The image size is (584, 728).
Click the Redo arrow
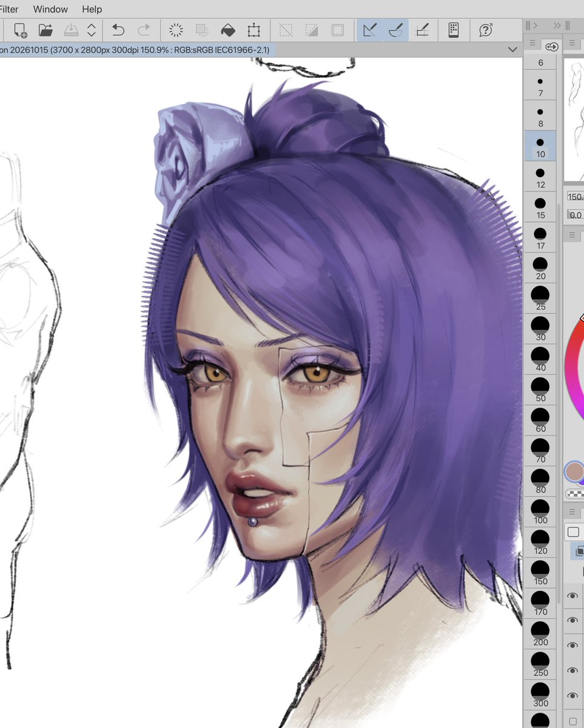click(x=144, y=30)
